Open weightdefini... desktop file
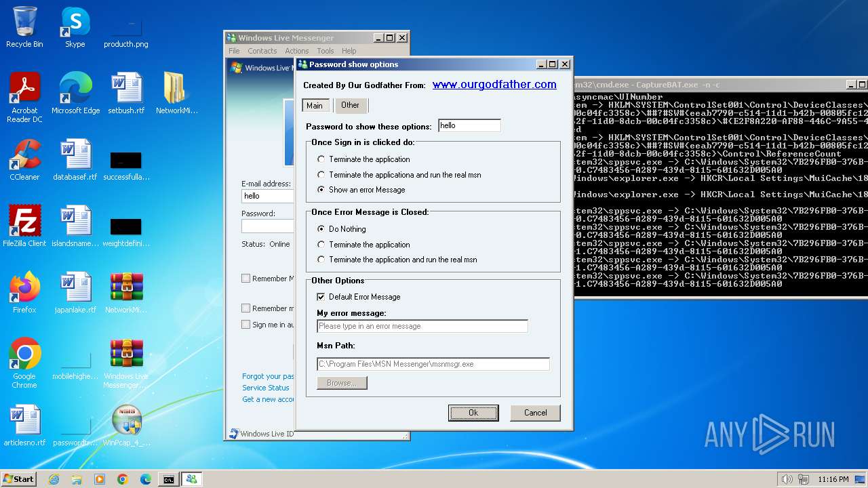Image resolution: width=868 pixels, height=488 pixels. coord(126,232)
